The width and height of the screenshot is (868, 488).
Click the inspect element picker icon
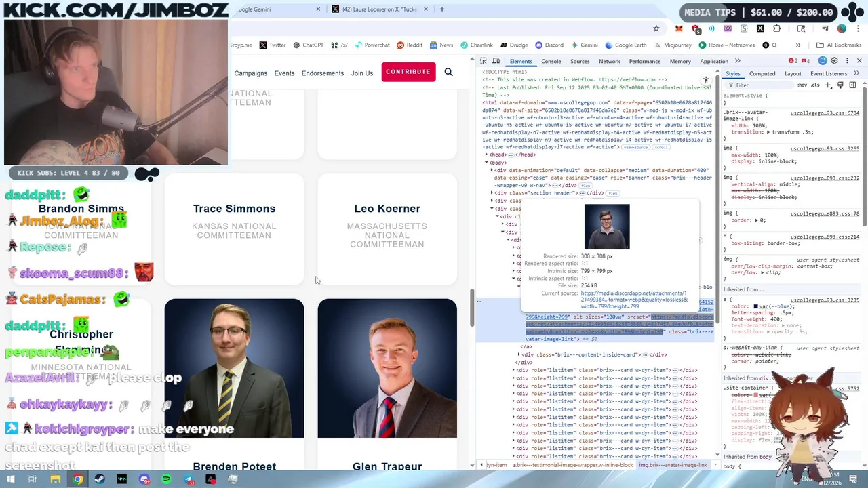tap(484, 61)
